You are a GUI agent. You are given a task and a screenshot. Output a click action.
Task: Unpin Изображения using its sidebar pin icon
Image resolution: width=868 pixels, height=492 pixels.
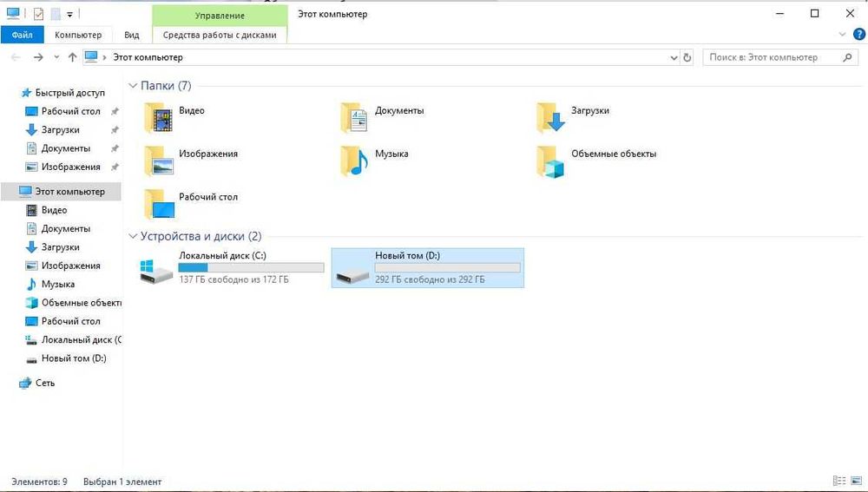point(115,167)
